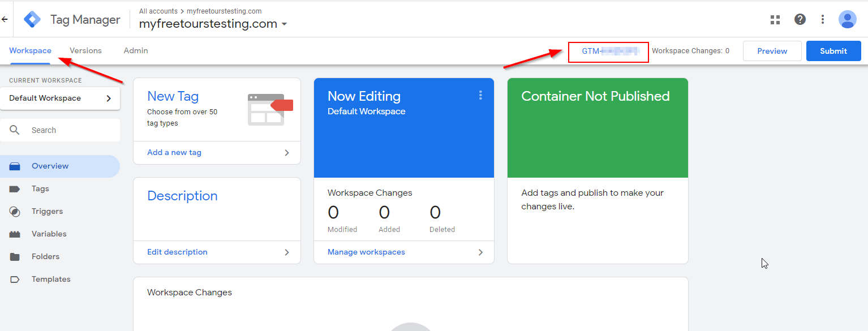Screen dimensions: 868x331
Task: Click the Modified count label
Action: tap(342, 230)
